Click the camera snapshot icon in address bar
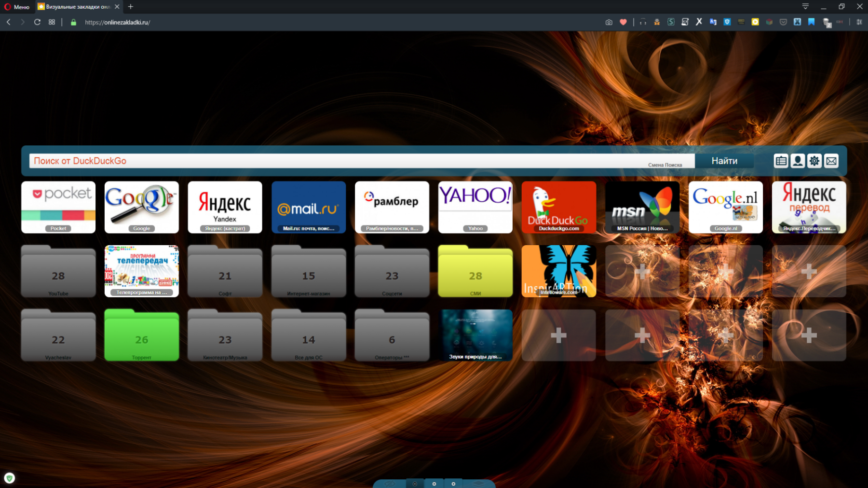The height and width of the screenshot is (488, 868). [x=609, y=22]
